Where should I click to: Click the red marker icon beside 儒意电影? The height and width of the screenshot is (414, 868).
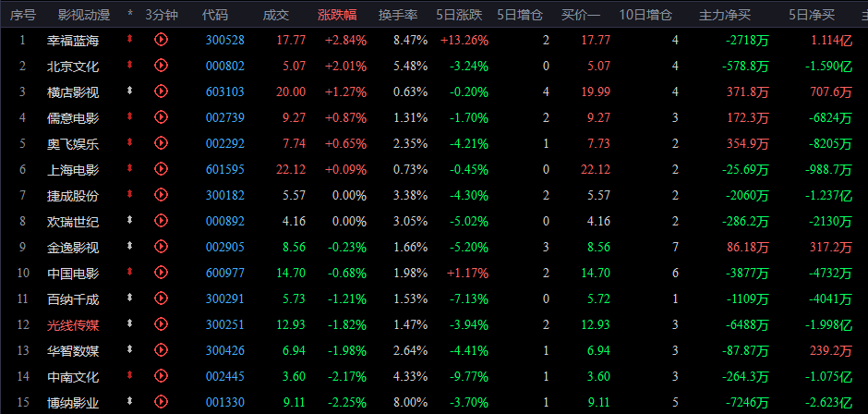click(x=130, y=116)
